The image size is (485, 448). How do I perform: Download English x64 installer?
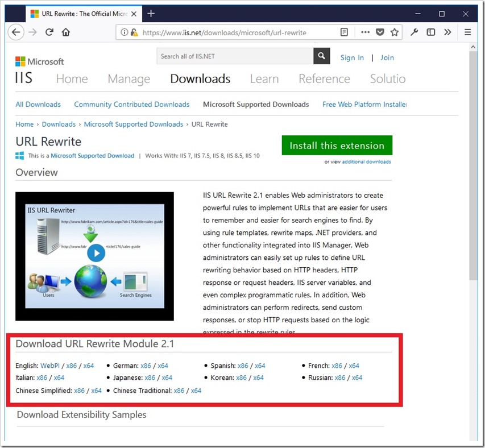click(x=89, y=366)
